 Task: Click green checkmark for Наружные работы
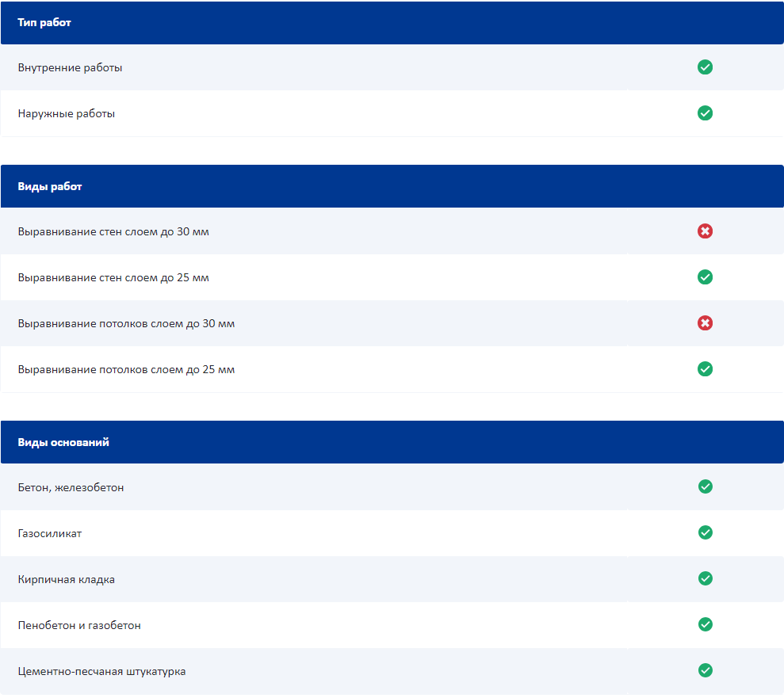click(x=705, y=113)
